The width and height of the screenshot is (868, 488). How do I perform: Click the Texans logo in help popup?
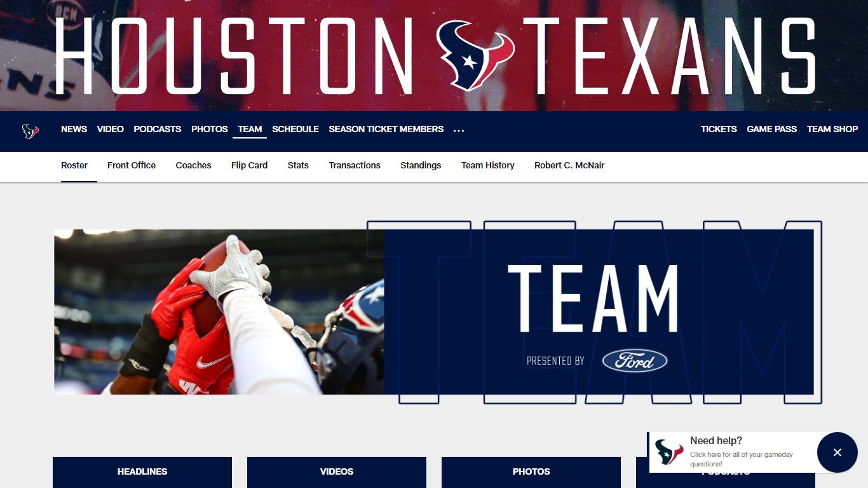(668, 452)
